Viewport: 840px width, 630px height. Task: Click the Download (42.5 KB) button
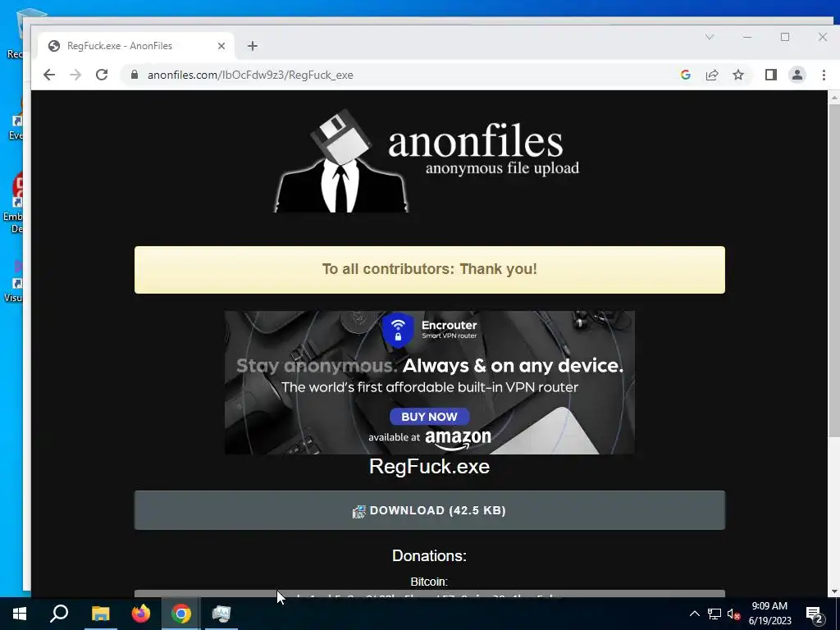click(430, 510)
